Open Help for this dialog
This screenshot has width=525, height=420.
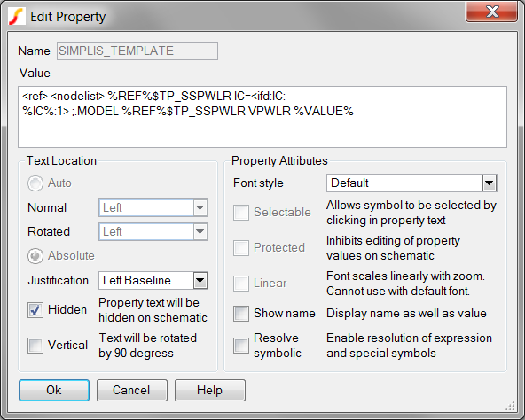(210, 390)
